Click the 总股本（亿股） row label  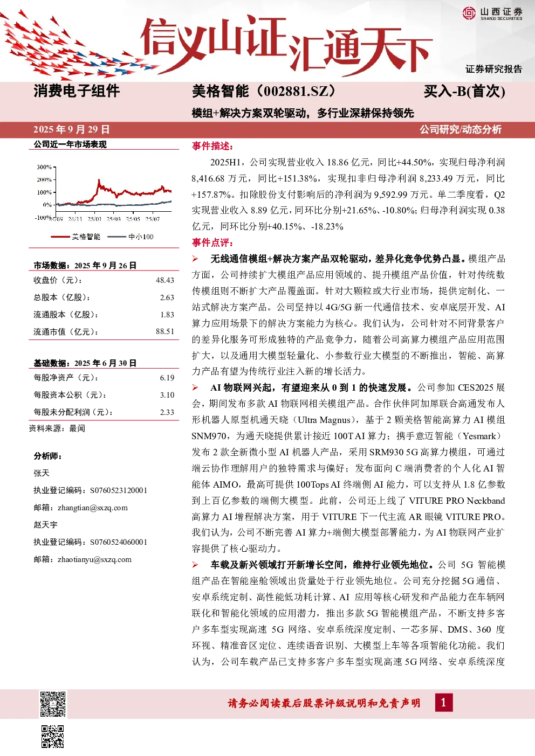62,297
